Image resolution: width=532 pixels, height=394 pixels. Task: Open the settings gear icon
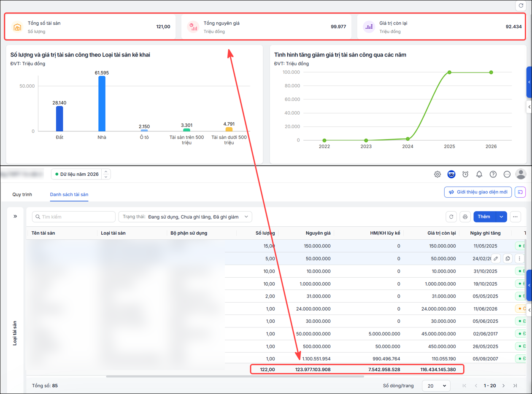(x=437, y=174)
